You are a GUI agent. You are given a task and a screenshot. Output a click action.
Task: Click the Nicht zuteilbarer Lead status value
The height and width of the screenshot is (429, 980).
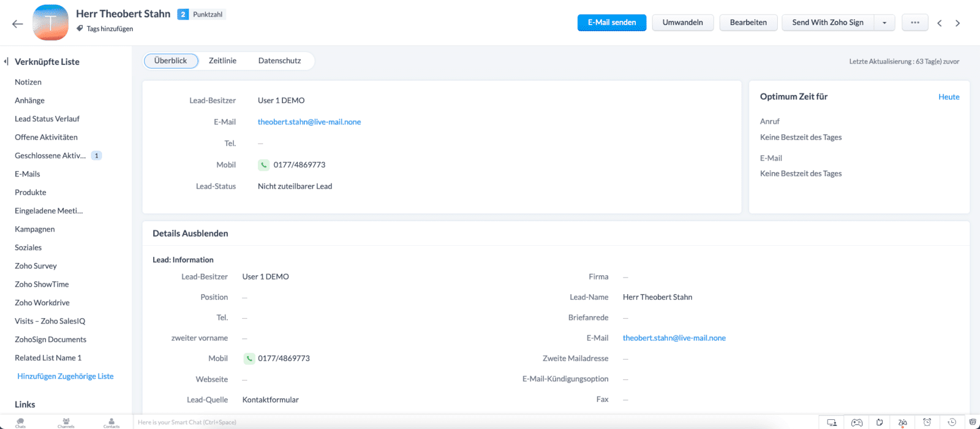295,186
